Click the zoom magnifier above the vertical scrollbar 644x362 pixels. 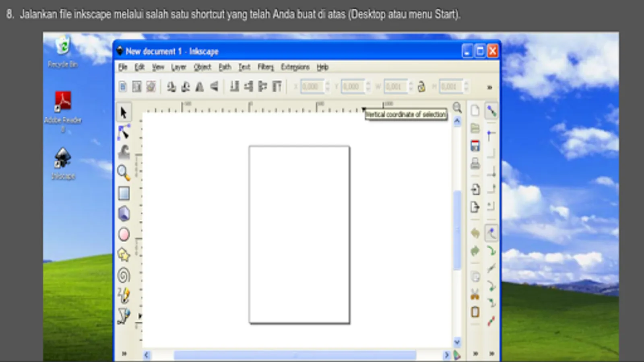pos(457,107)
